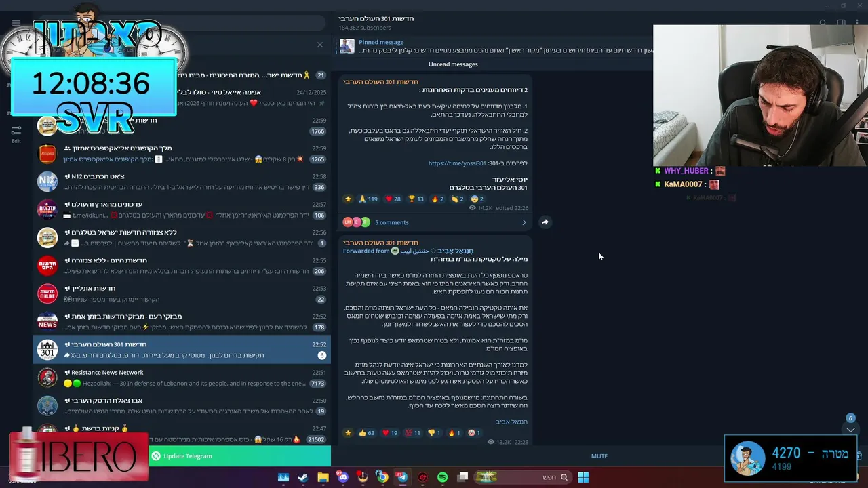Click the 1265 unread badge
This screenshot has width=868, height=488.
tap(317, 159)
